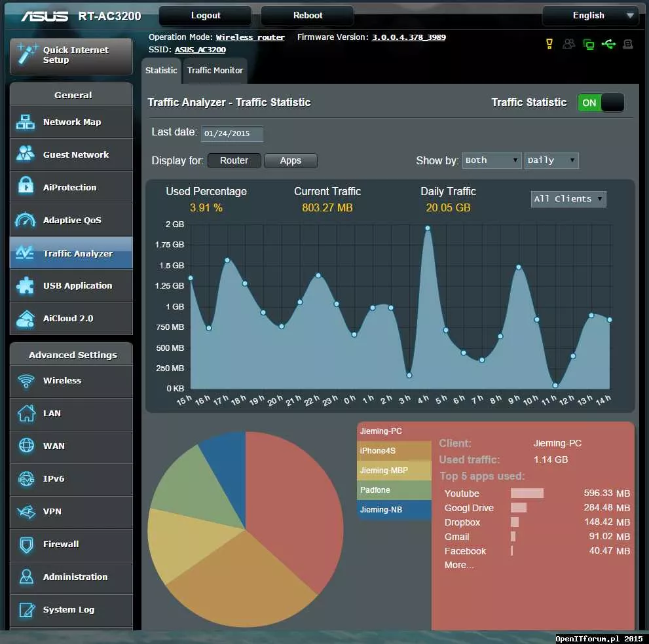Image resolution: width=649 pixels, height=644 pixels.
Task: Click More... under top apps
Action: 459,565
